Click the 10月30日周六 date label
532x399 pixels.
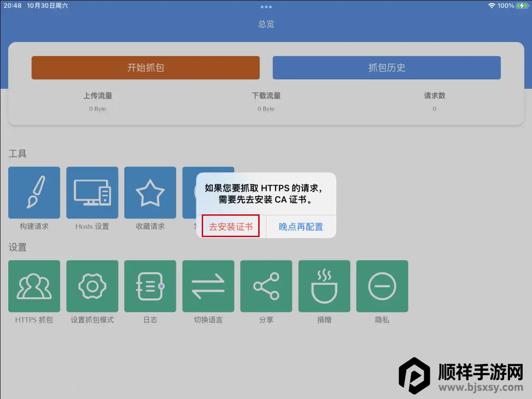(x=47, y=6)
